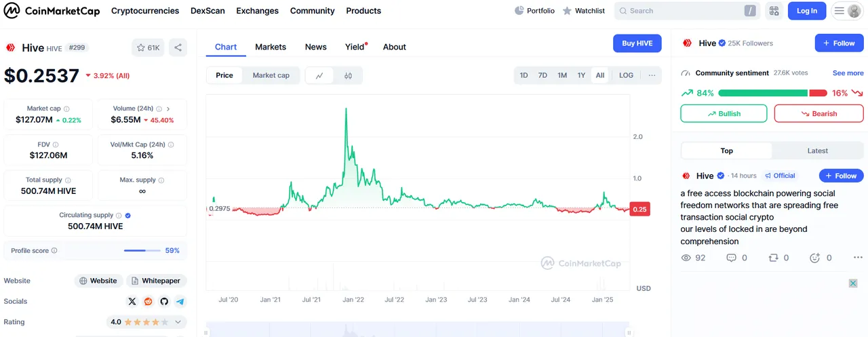Open Hive's GitHub social link

(164, 301)
